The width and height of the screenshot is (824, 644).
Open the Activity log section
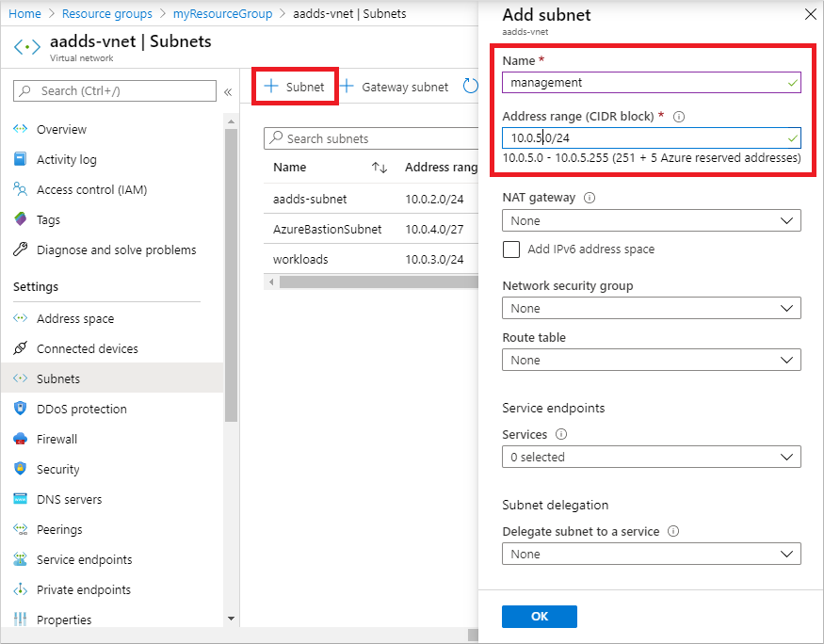[76, 159]
